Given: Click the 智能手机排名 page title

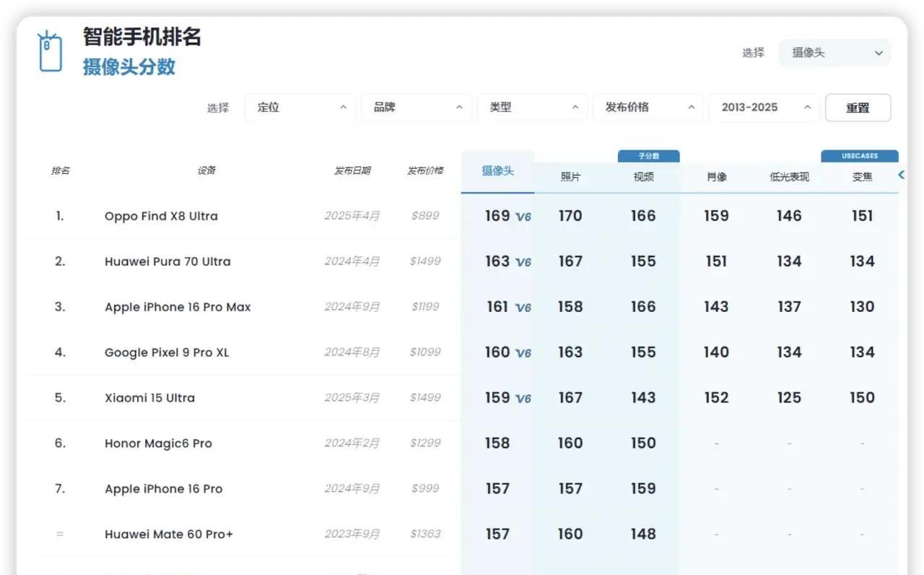Looking at the screenshot, I should tap(142, 37).
